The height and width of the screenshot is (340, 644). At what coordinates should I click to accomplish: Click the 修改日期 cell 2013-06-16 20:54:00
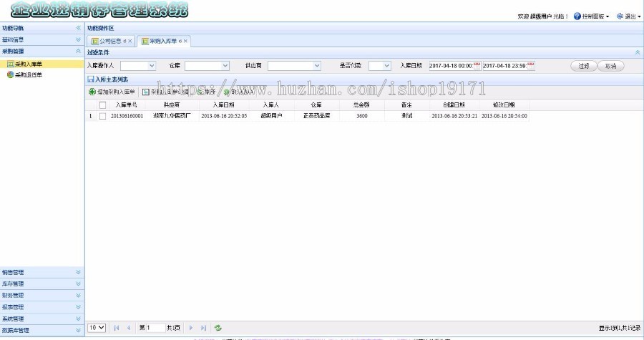504,116
